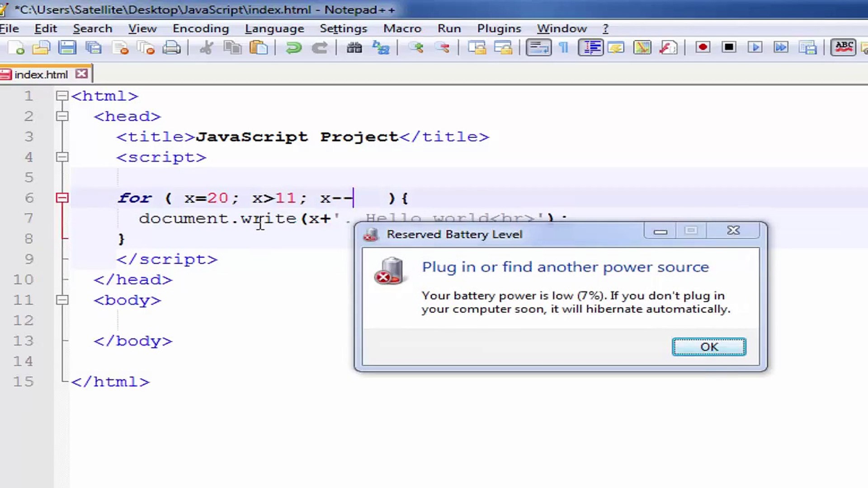Close the index.html tab with its X
The height and width of the screenshot is (488, 868).
coord(82,74)
